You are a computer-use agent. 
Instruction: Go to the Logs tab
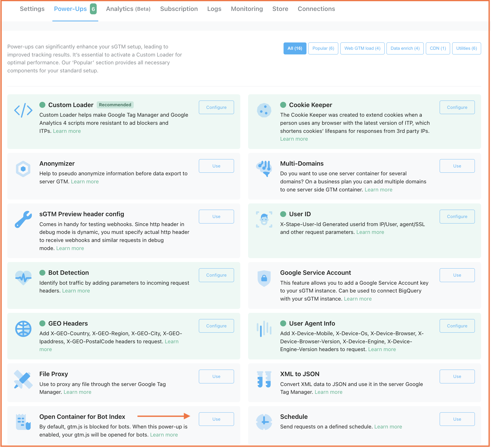click(x=214, y=9)
